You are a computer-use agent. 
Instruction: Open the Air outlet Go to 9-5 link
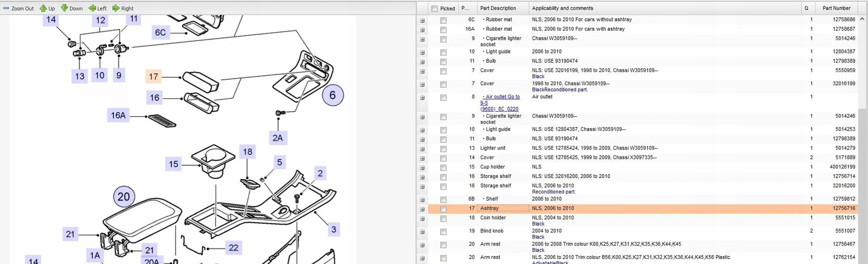pos(500,102)
